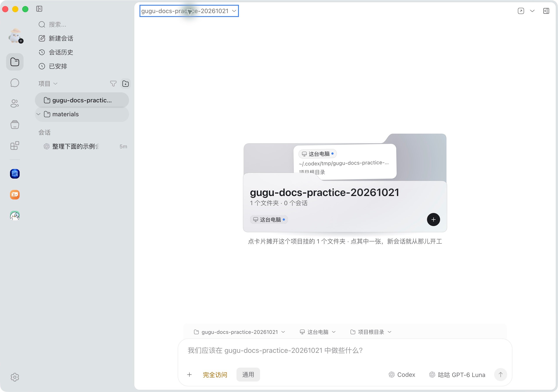Click the search field 搜索...
Screen dimensions: 558x392
coord(82,25)
